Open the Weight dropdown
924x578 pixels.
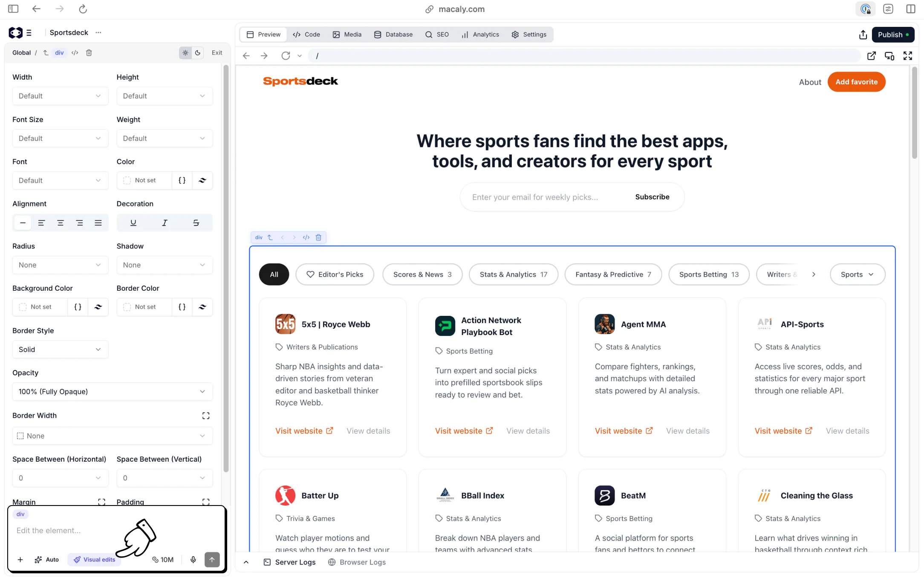click(165, 138)
